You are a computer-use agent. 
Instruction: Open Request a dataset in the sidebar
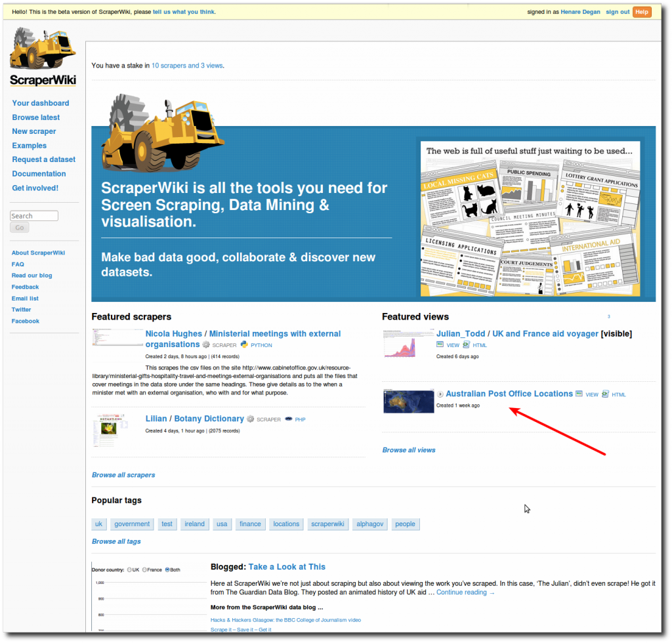pos(44,160)
